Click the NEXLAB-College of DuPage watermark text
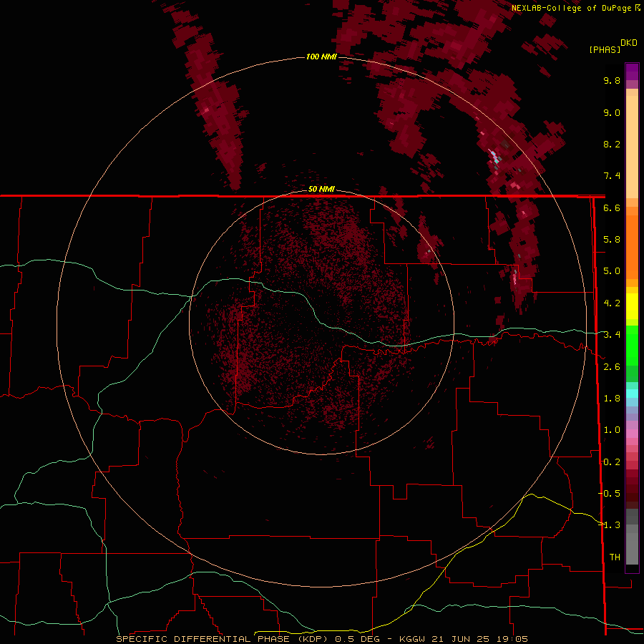 coord(571,8)
